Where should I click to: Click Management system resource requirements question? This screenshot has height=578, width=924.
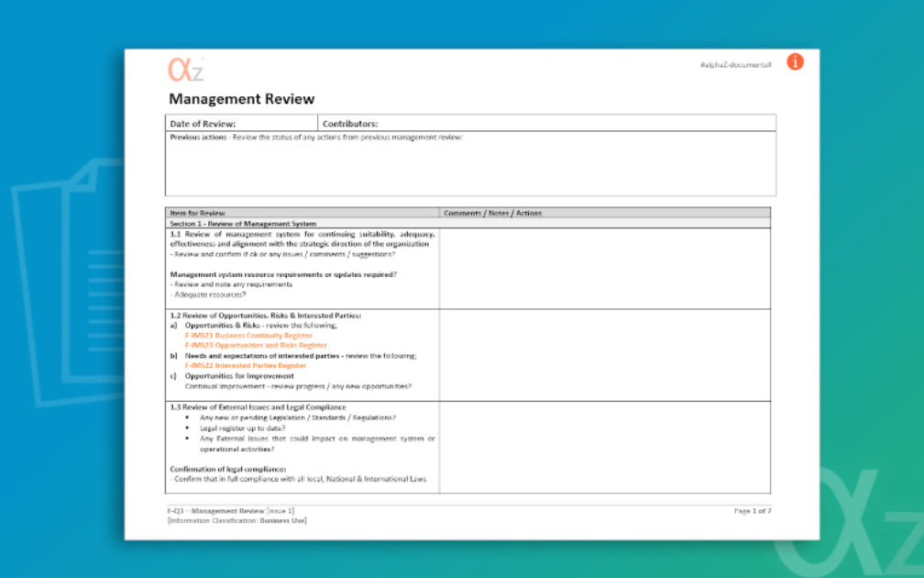283,274
